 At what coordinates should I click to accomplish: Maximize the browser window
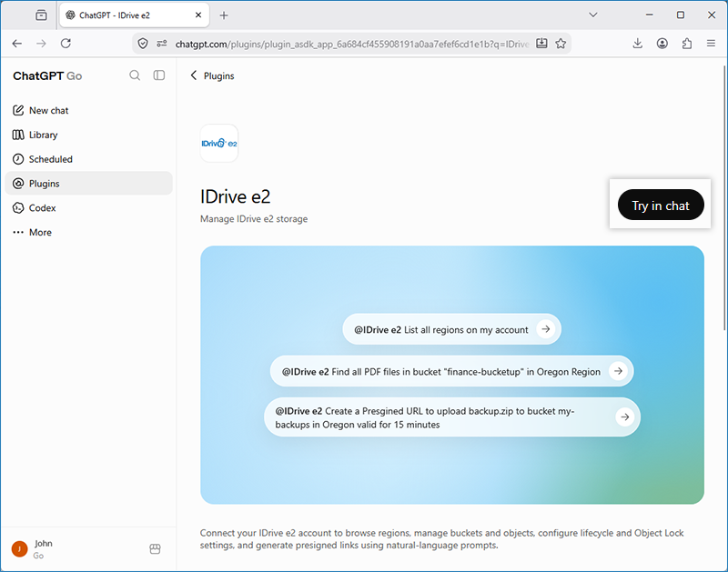click(x=680, y=15)
